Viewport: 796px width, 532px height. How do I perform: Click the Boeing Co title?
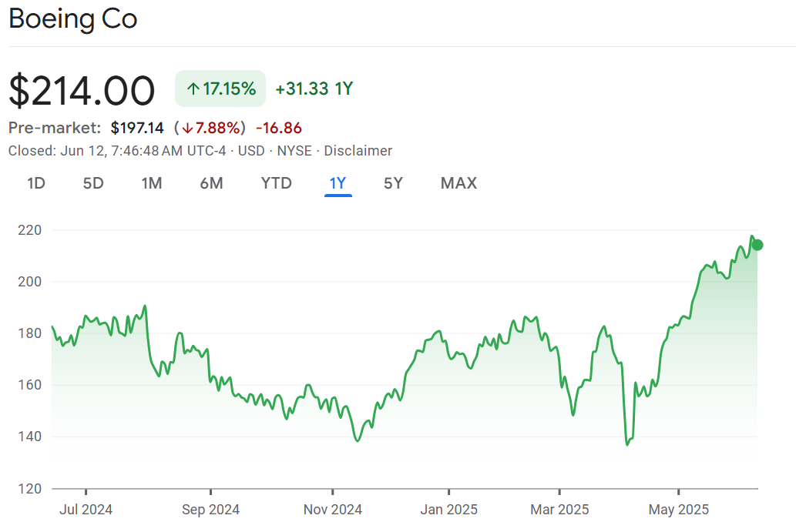[x=73, y=19]
